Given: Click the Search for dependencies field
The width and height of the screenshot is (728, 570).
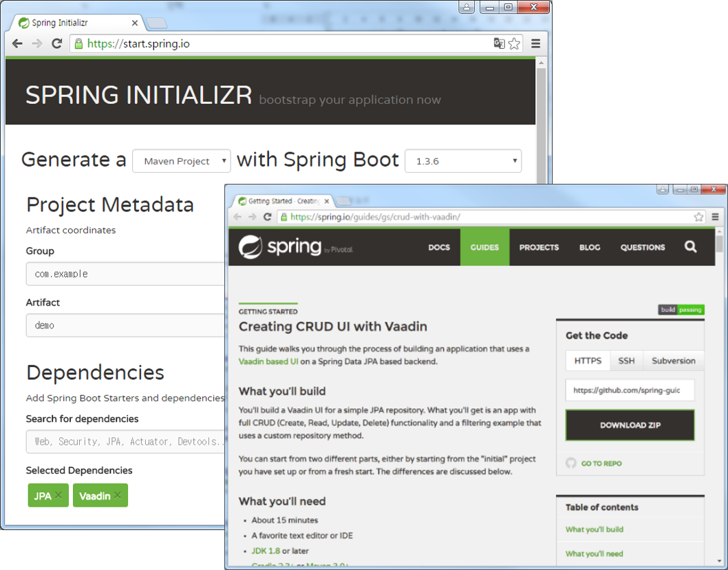Looking at the screenshot, I should pyautogui.click(x=125, y=441).
